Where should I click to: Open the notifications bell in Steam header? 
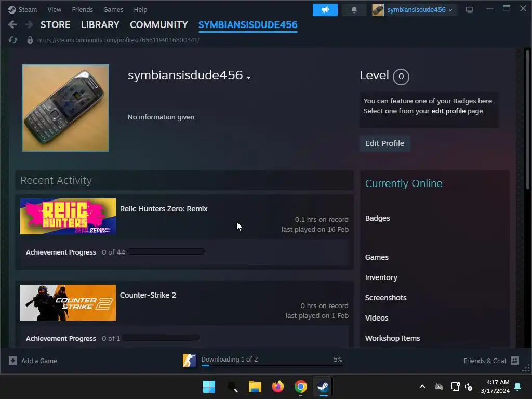(x=354, y=9)
